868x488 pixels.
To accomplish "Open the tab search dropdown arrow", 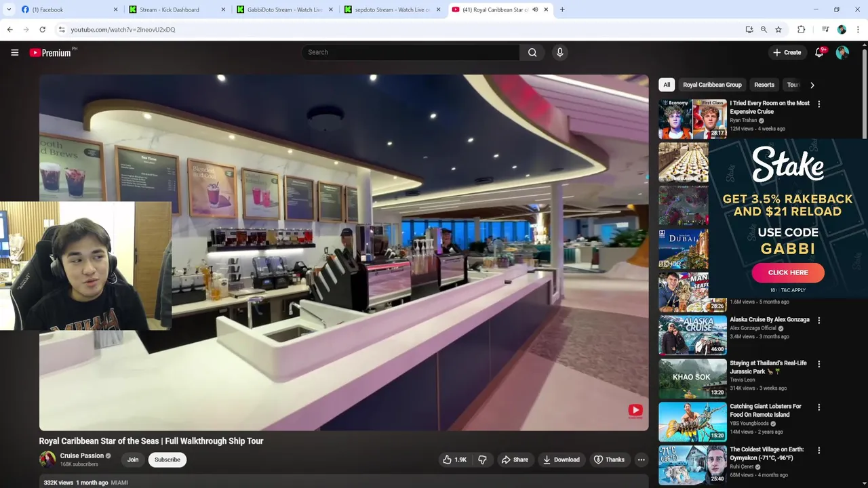I will 9,9.
